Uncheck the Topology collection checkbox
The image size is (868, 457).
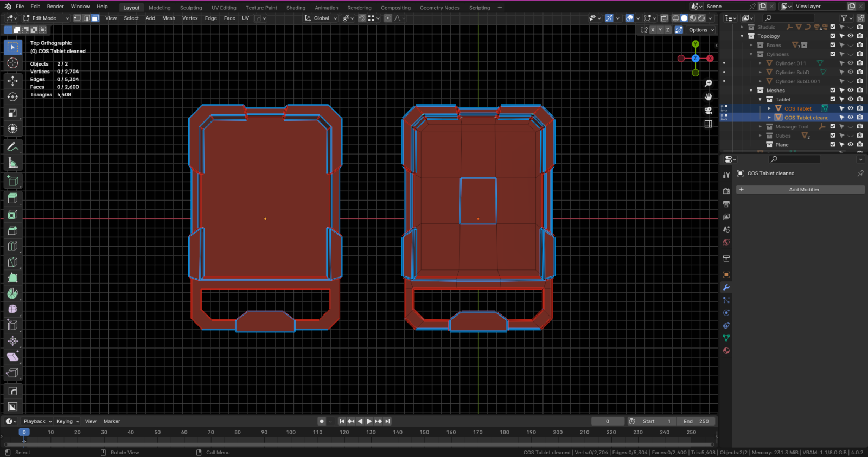pos(833,36)
